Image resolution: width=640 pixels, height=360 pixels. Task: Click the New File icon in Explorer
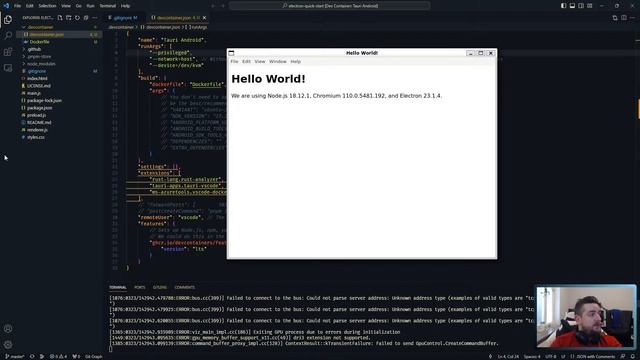click(60, 18)
